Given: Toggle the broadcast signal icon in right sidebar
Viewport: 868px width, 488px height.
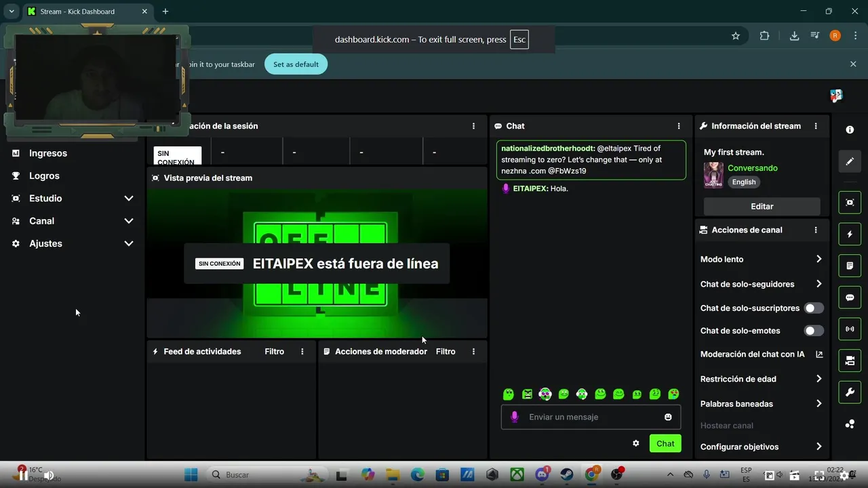Looking at the screenshot, I should click(850, 329).
